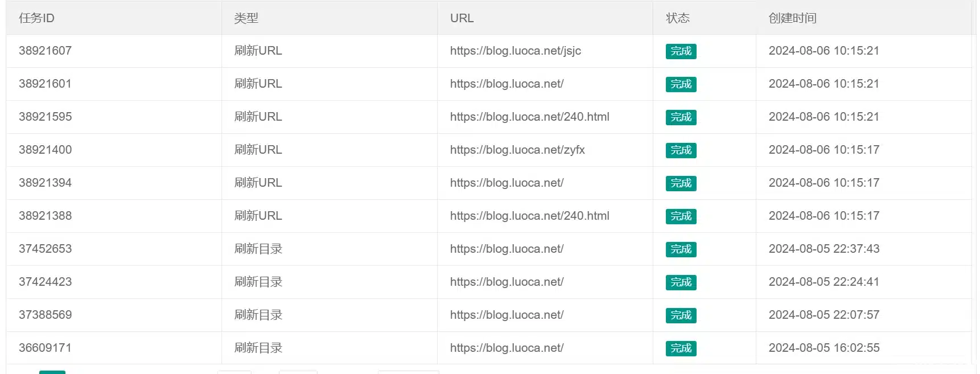Click the creation time 2024-08-05 22:24:41
The image size is (980, 374).
823,282
